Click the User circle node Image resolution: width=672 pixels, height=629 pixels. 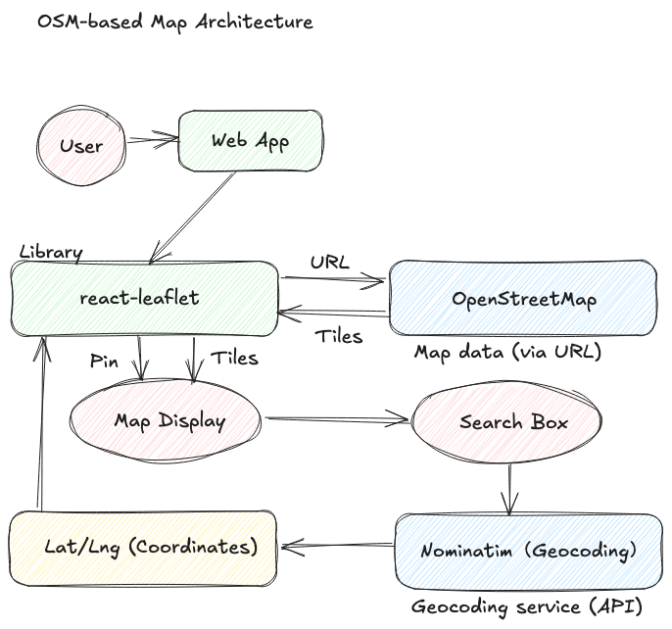[81, 146]
